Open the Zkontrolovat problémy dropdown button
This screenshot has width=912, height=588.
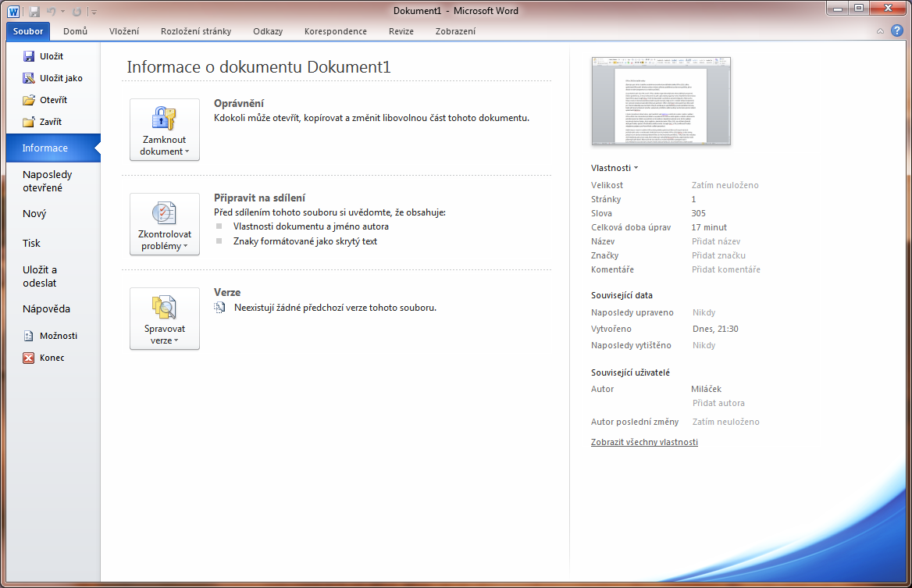165,224
